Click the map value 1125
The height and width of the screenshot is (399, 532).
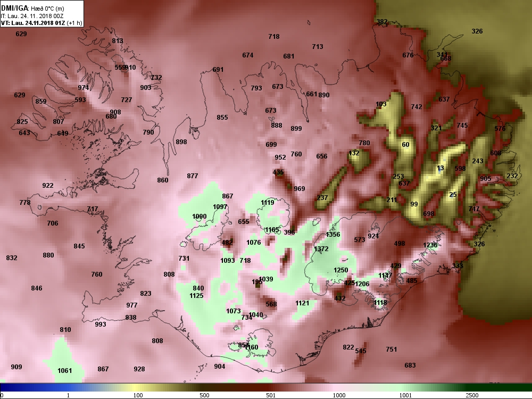tap(196, 295)
